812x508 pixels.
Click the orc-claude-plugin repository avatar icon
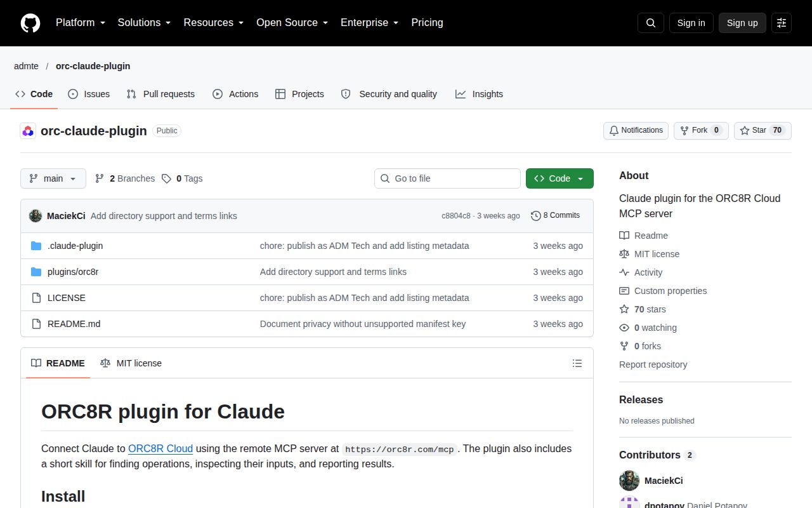[x=28, y=131]
